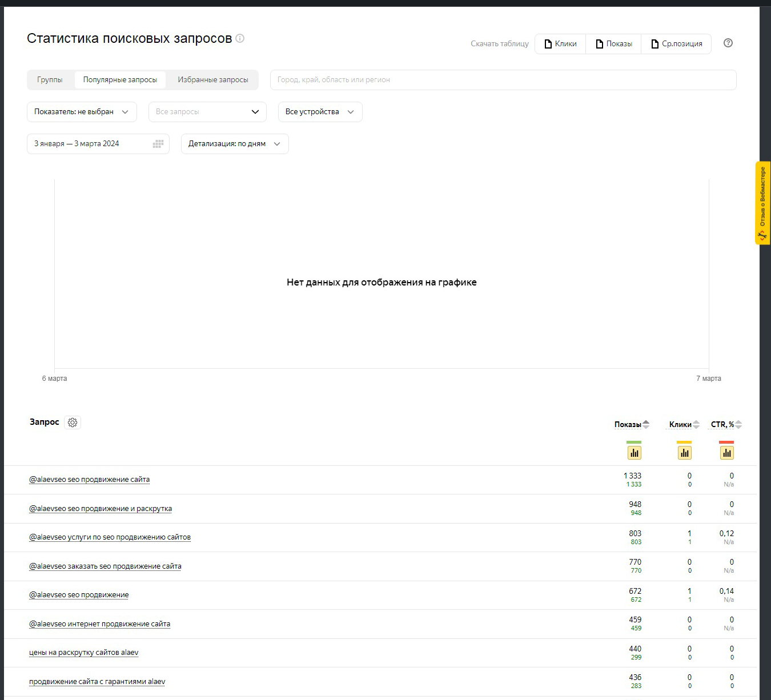The height and width of the screenshot is (700, 771).
Task: Select the Популярные запросы tab
Action: tap(120, 80)
